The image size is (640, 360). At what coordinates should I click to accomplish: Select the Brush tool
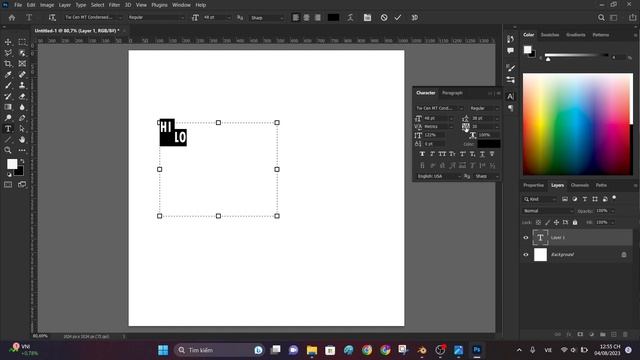coord(8,85)
